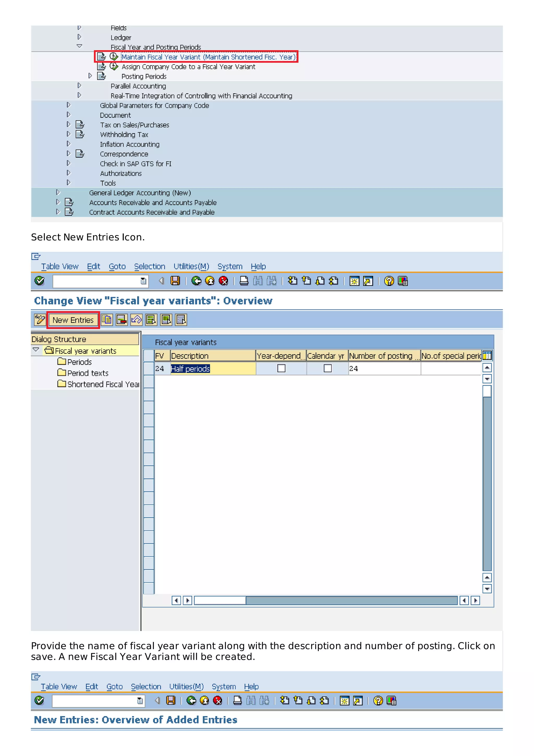
Task: Click table column configuration icon at header right
Action: 487,356
